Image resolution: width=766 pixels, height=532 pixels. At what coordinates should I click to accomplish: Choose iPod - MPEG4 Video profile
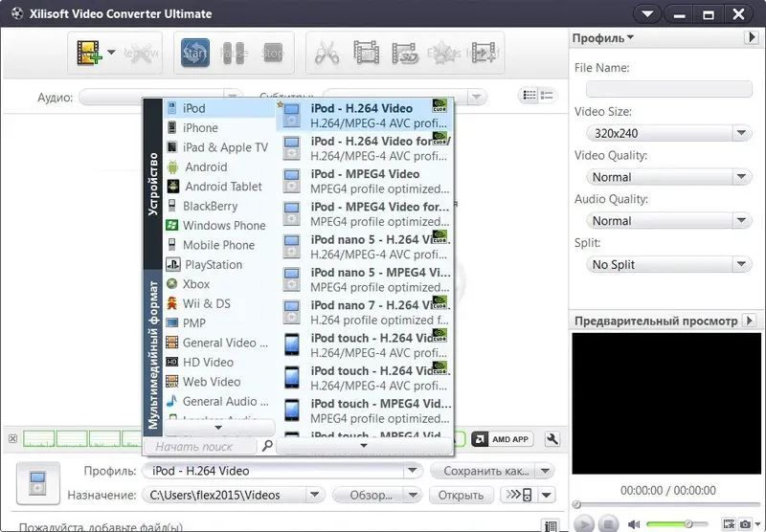point(365,181)
